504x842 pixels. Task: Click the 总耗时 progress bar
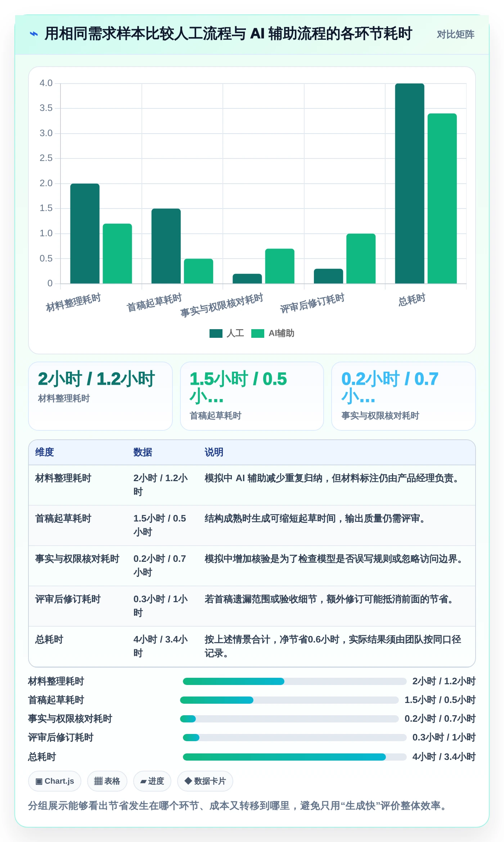click(x=295, y=757)
